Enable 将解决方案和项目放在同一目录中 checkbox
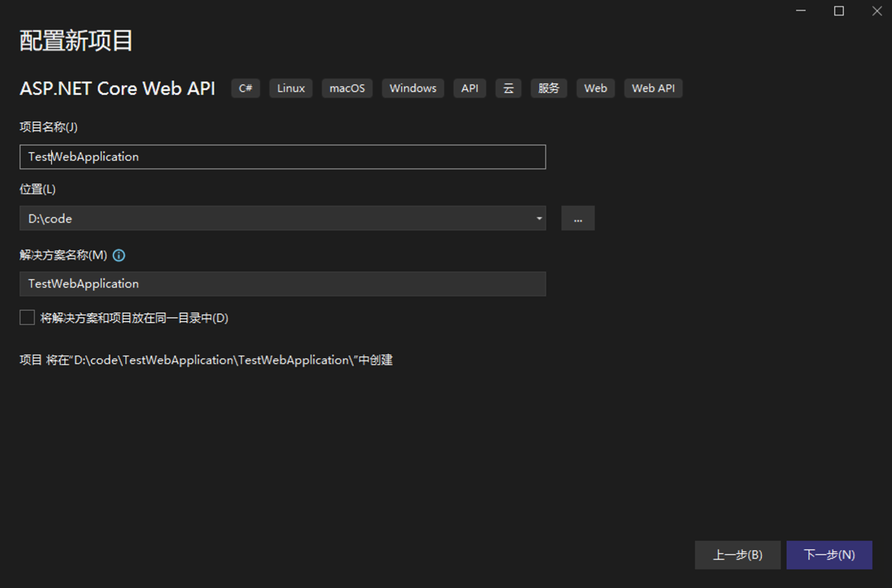This screenshot has width=892, height=588. tap(27, 317)
